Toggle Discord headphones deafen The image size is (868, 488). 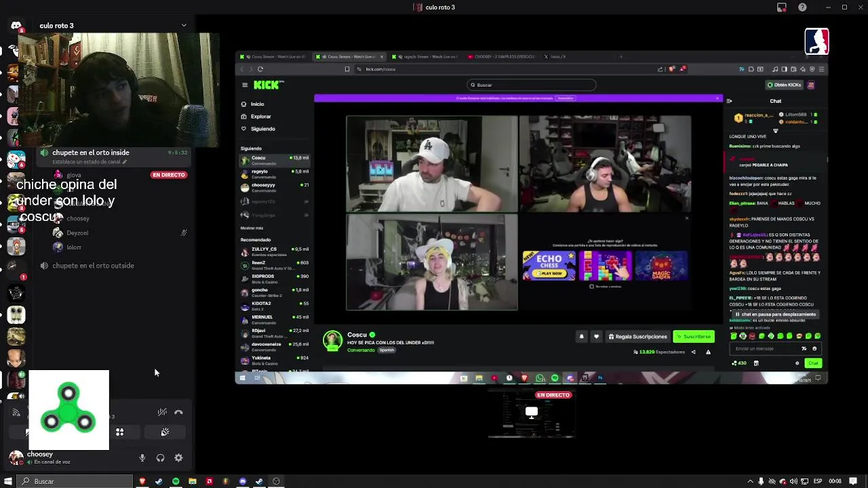coord(161,458)
